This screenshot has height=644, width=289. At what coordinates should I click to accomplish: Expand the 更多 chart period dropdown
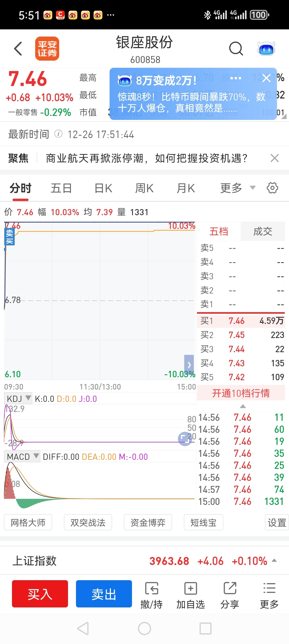[x=238, y=188]
